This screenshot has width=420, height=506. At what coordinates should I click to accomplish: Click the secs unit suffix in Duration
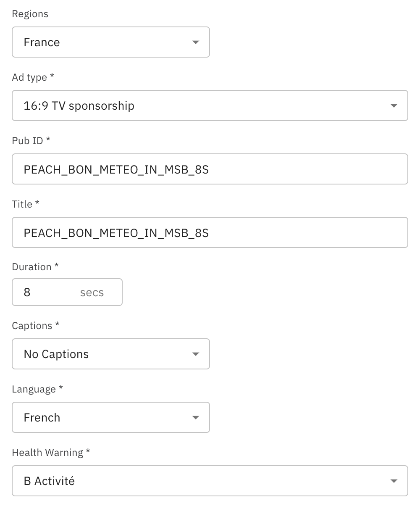pos(92,293)
